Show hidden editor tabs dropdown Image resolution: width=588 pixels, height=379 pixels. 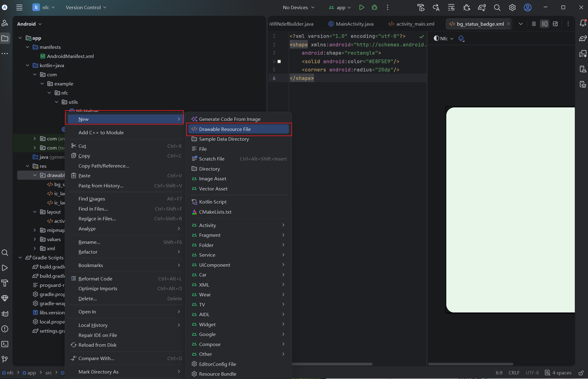point(521,24)
